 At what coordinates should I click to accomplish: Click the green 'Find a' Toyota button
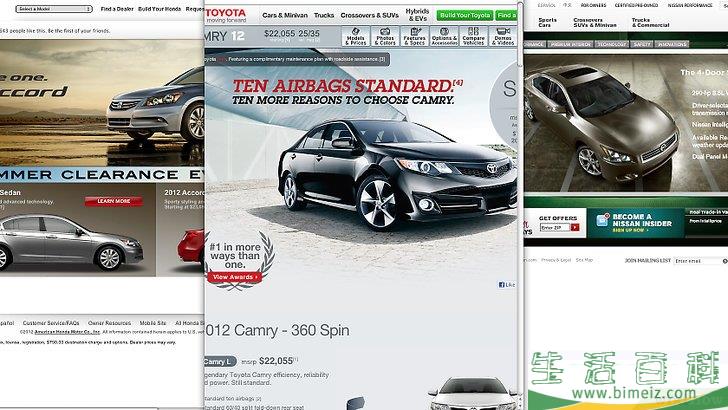pyautogui.click(x=506, y=15)
